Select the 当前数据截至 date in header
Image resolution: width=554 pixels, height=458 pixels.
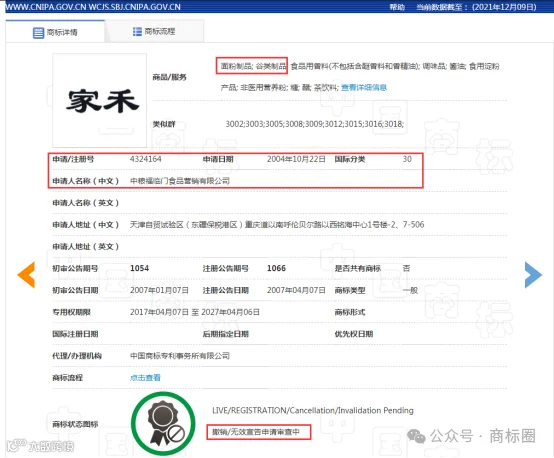pos(476,7)
